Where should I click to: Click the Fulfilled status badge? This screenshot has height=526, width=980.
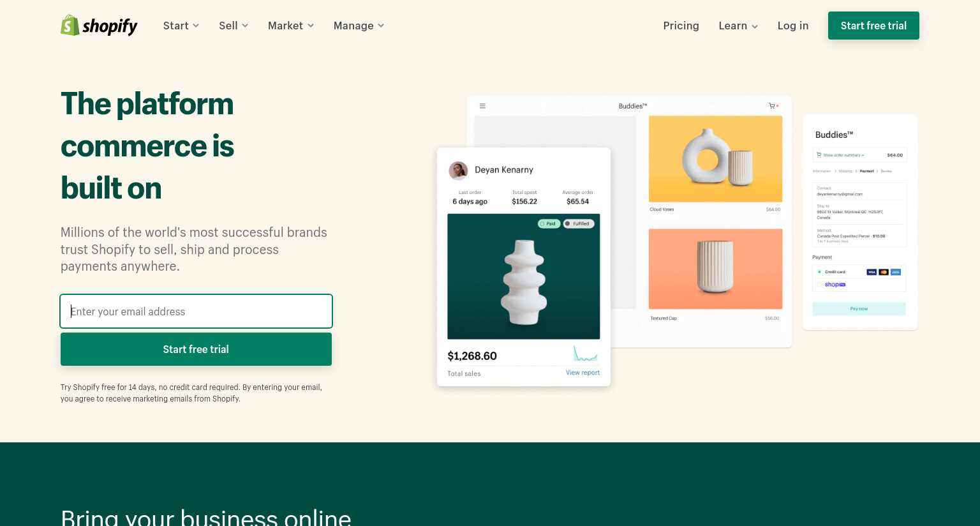(x=579, y=223)
